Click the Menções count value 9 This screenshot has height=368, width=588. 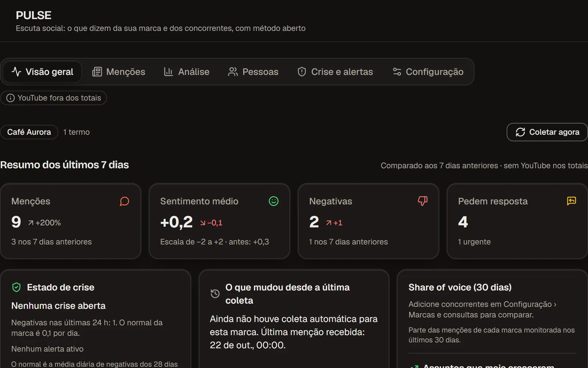click(x=16, y=222)
